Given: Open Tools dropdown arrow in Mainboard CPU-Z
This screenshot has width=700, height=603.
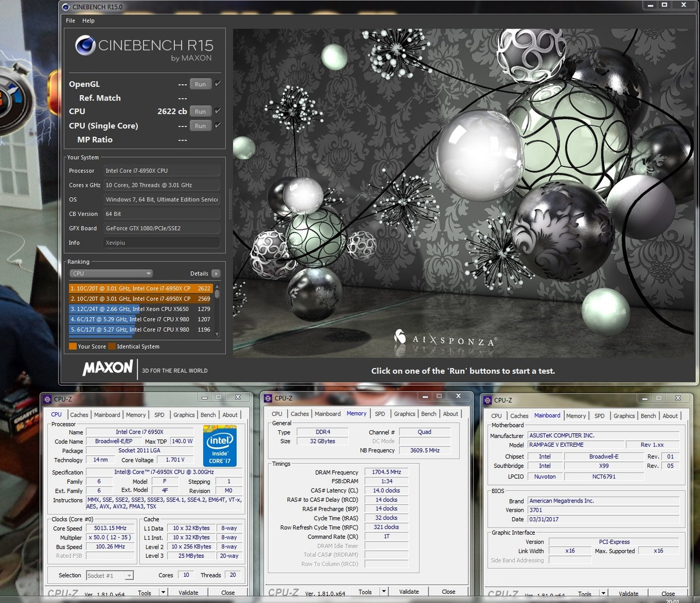Looking at the screenshot, I should pos(603,594).
